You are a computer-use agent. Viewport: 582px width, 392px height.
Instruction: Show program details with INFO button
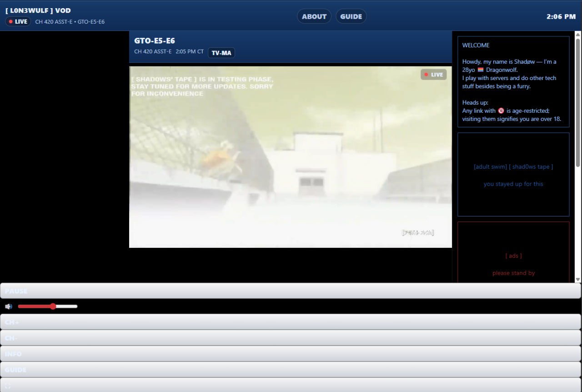pyautogui.click(x=290, y=354)
